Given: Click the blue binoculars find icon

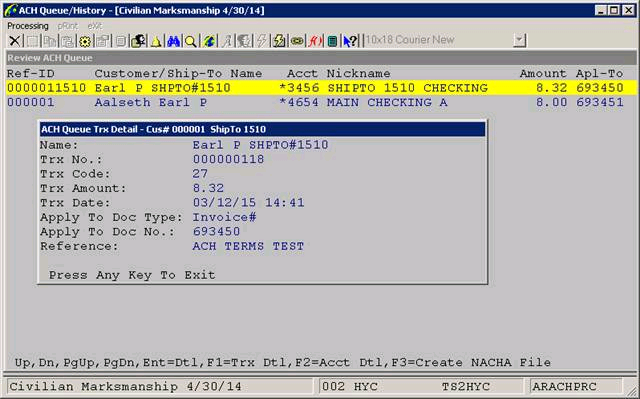Looking at the screenshot, I should coord(173,41).
